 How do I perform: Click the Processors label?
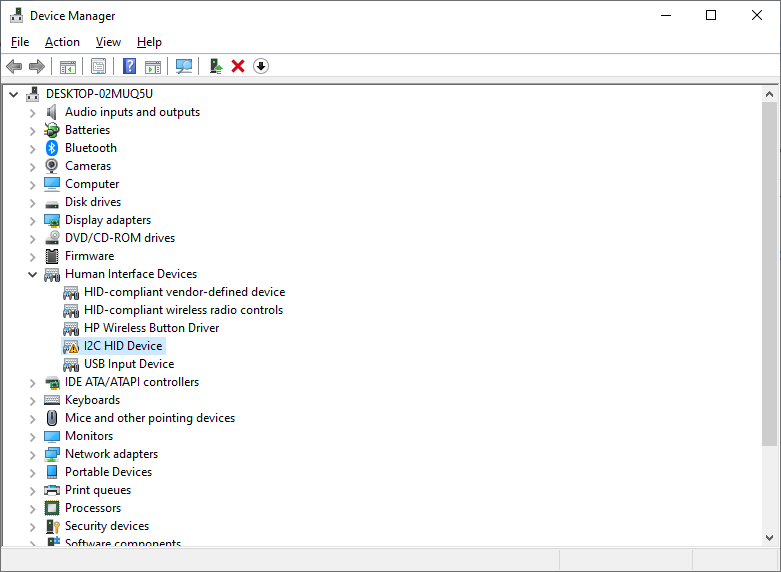pos(93,508)
